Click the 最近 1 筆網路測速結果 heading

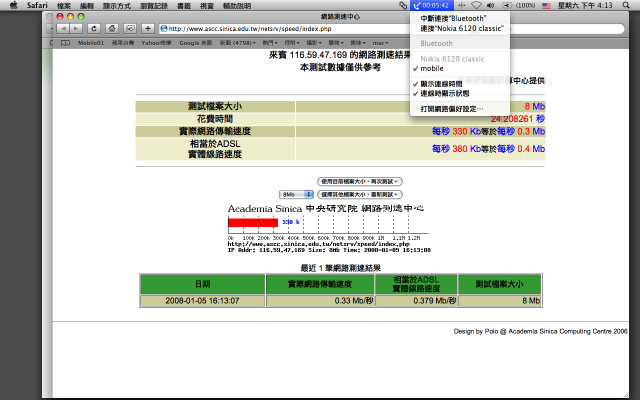[340, 268]
